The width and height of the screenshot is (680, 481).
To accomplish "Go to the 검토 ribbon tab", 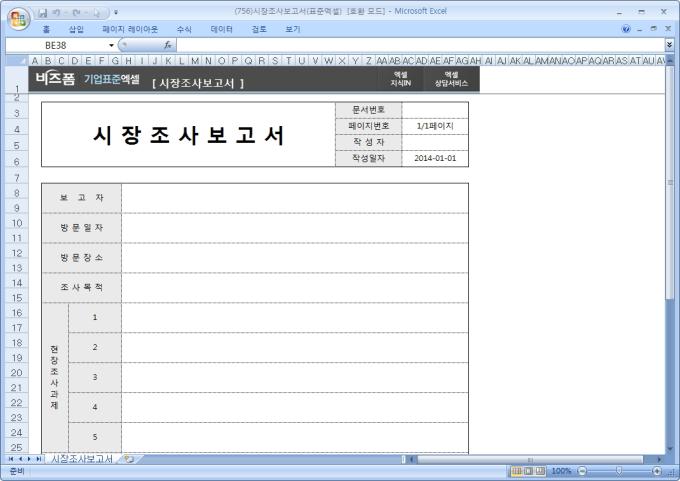I will coord(258,29).
